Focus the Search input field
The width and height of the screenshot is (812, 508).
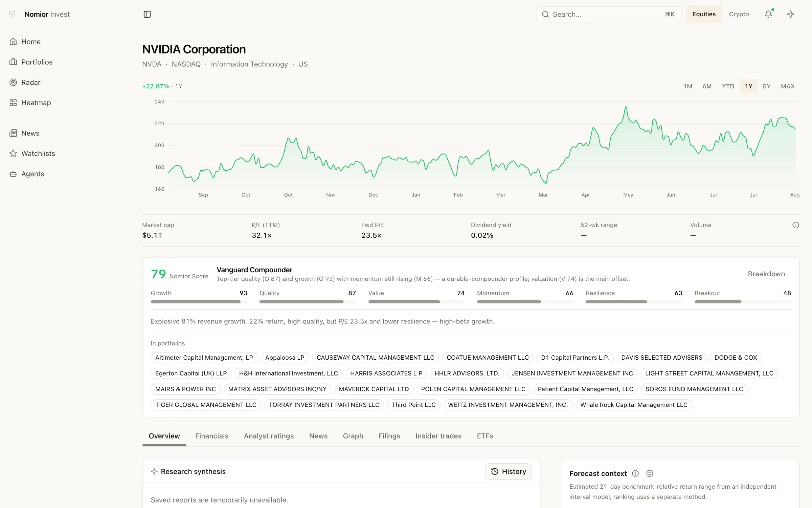click(x=609, y=14)
